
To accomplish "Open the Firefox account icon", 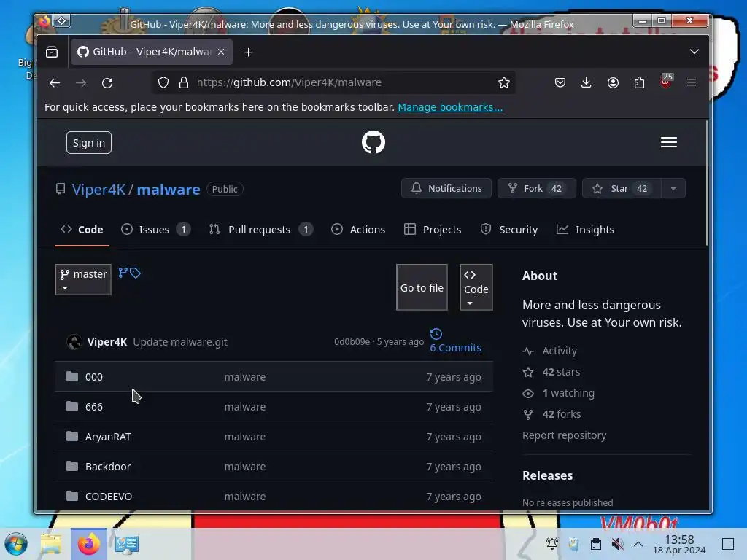I will pyautogui.click(x=613, y=82).
